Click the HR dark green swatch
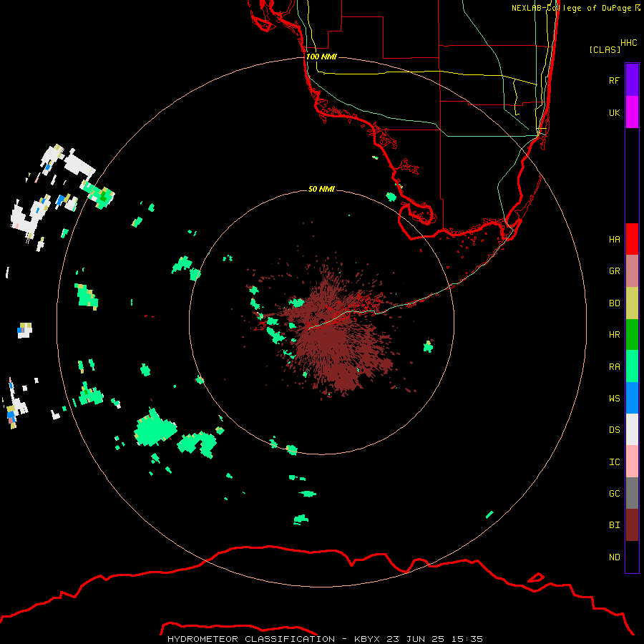The height and width of the screenshot is (644, 644). 632,335
